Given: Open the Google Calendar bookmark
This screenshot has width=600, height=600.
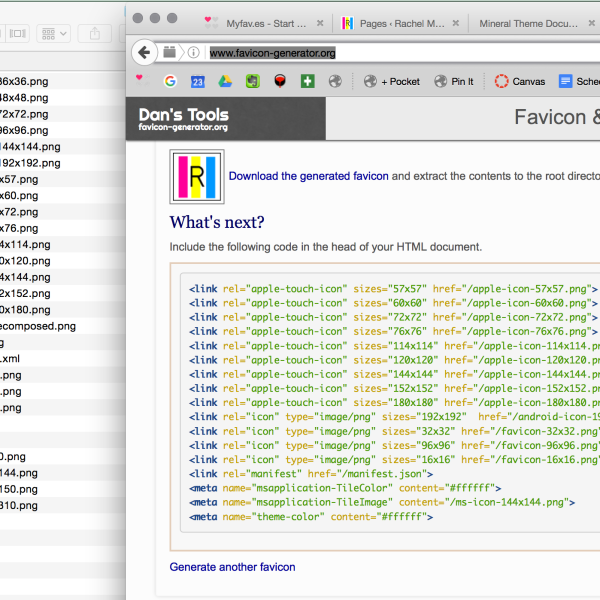Looking at the screenshot, I should 198,81.
